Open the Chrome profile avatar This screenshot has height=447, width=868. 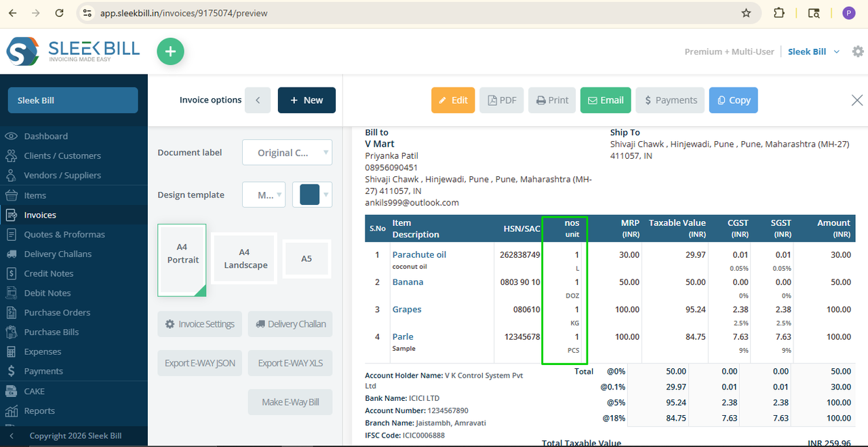pos(849,13)
